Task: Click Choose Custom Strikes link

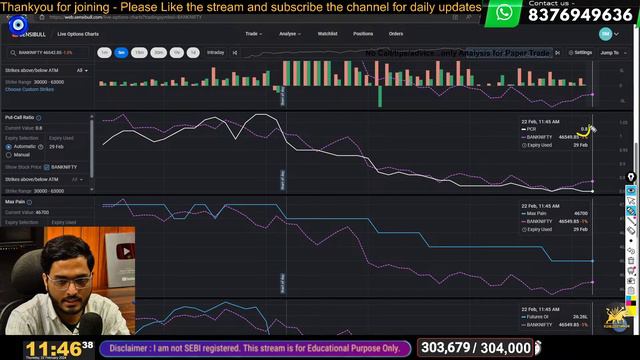Action: pyautogui.click(x=29, y=89)
